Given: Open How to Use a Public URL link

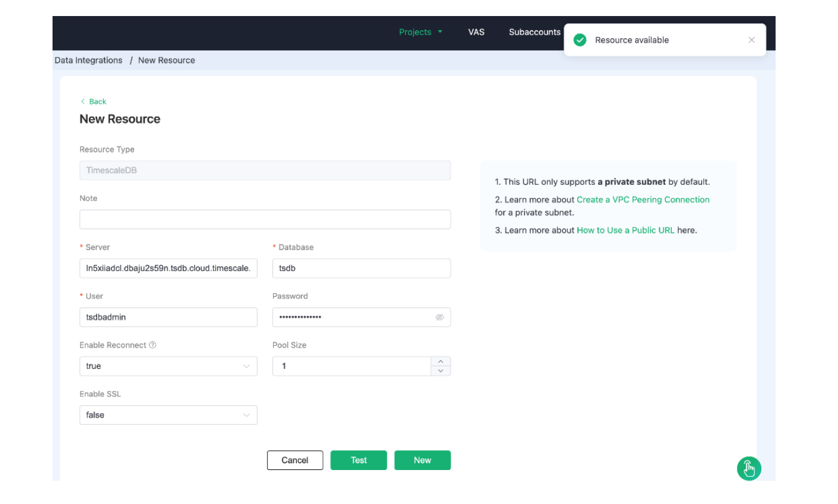Looking at the screenshot, I should coord(625,230).
